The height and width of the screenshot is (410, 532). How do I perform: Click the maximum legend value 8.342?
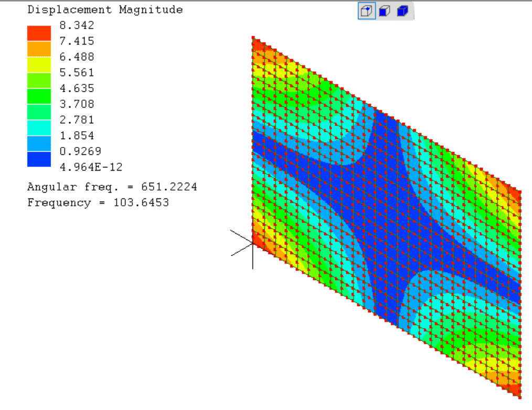click(x=77, y=25)
